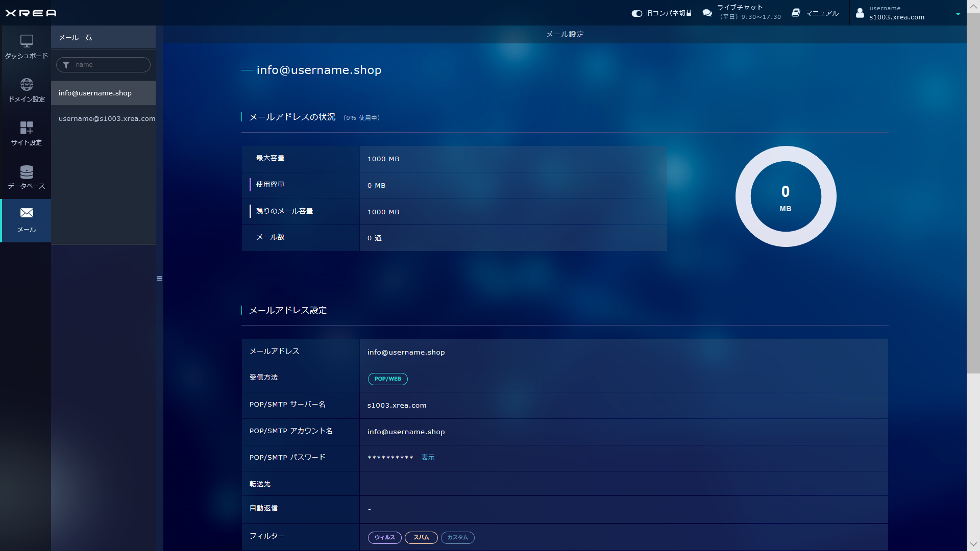The image size is (980, 551).
Task: Open Domain settings globe icon
Action: 27,84
